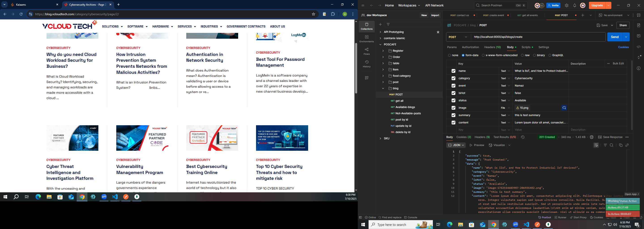This screenshot has height=229, width=644.
Task: Click the Share button
Action: (x=623, y=25)
